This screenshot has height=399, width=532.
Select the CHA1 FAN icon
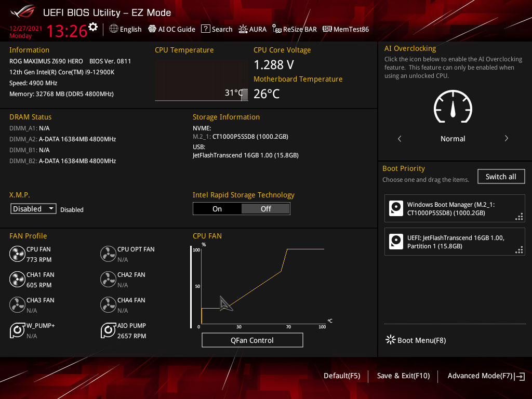click(x=17, y=280)
